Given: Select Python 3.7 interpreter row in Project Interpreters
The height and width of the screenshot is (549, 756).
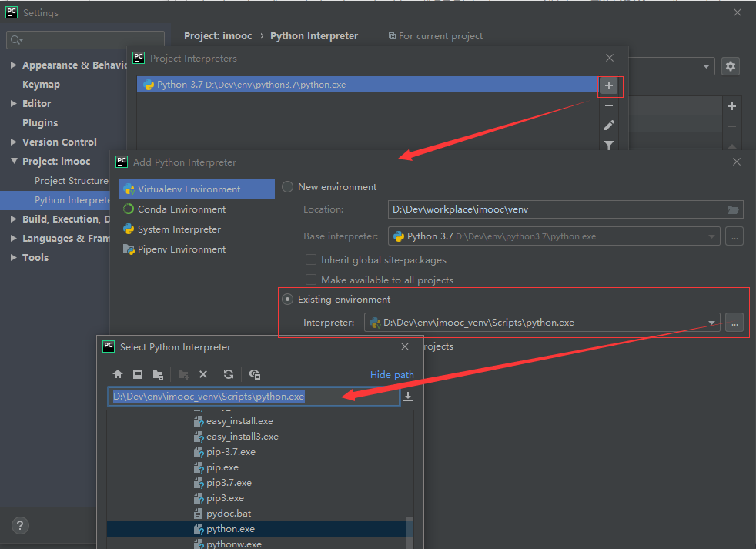Looking at the screenshot, I should pos(367,85).
